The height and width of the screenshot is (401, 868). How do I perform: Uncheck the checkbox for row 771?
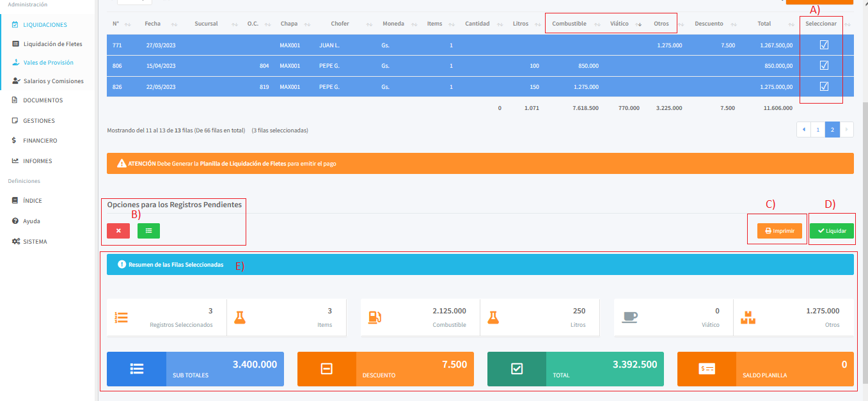[824, 45]
